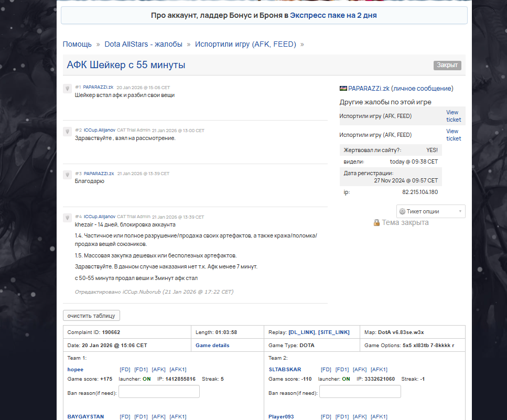This screenshot has width=507, height=420.
Task: Click [FD1] tag for SLTABSKAR
Action: tap(342, 370)
